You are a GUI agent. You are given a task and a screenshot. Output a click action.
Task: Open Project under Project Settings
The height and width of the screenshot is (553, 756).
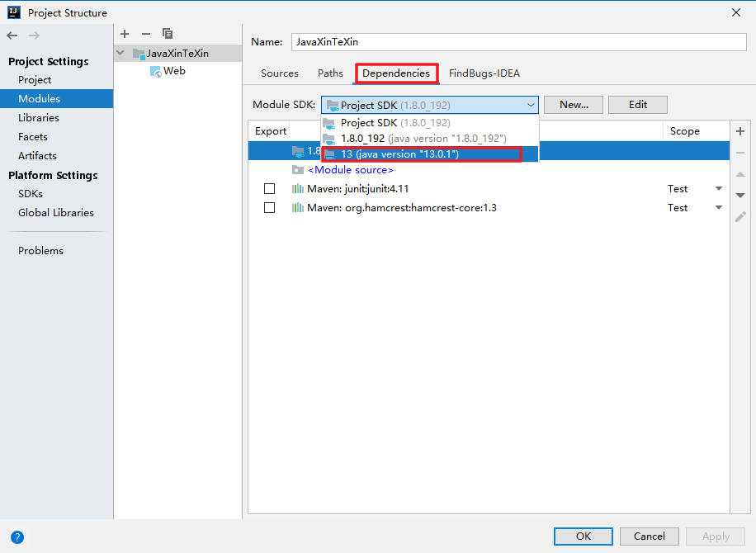pyautogui.click(x=35, y=79)
